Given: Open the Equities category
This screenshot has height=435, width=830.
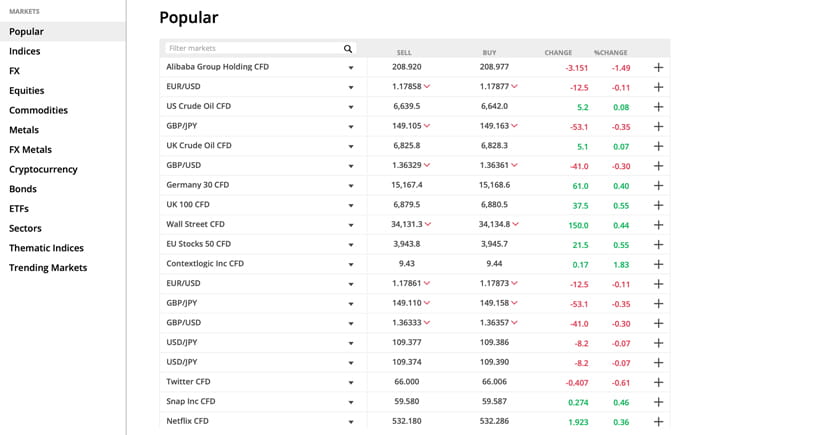Looking at the screenshot, I should pos(26,90).
